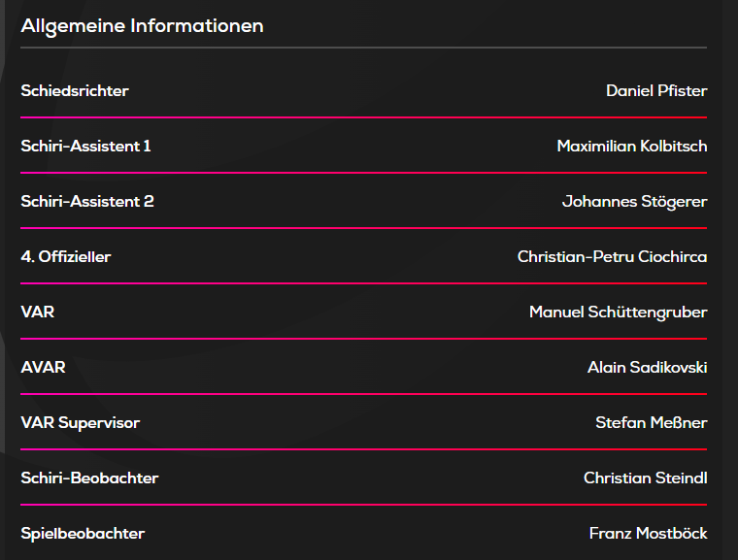Click the VAR row label
Screen dimensions: 738x560
point(37,313)
